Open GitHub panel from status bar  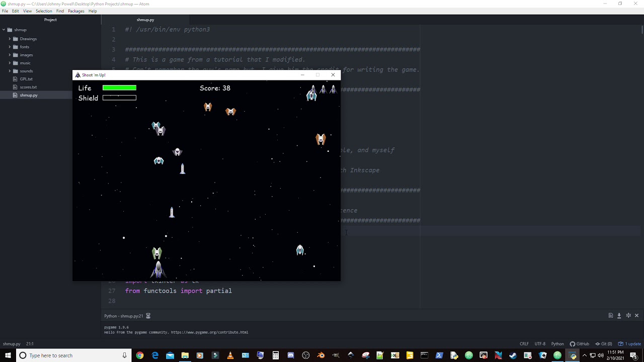click(x=580, y=344)
